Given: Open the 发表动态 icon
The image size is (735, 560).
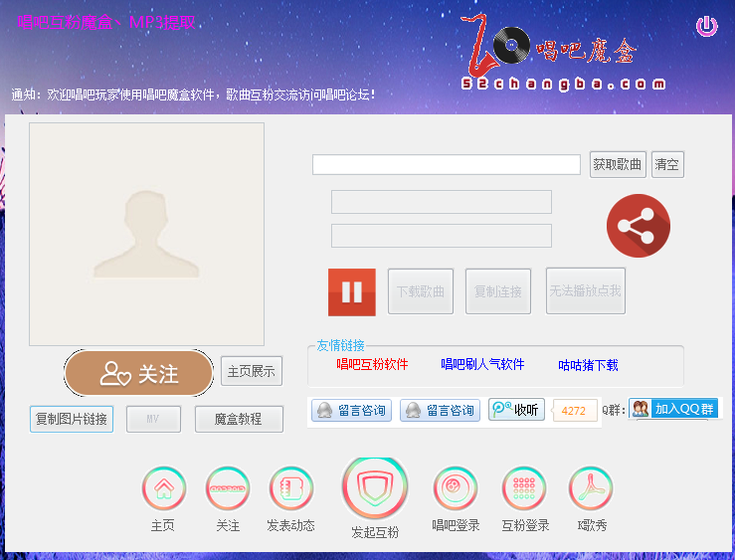Looking at the screenshot, I should [291, 488].
